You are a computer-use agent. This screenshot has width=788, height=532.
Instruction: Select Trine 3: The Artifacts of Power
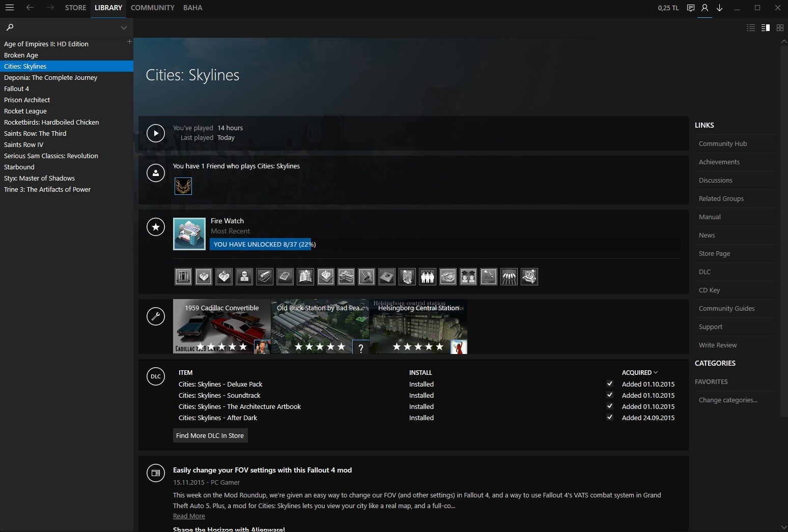67,189
